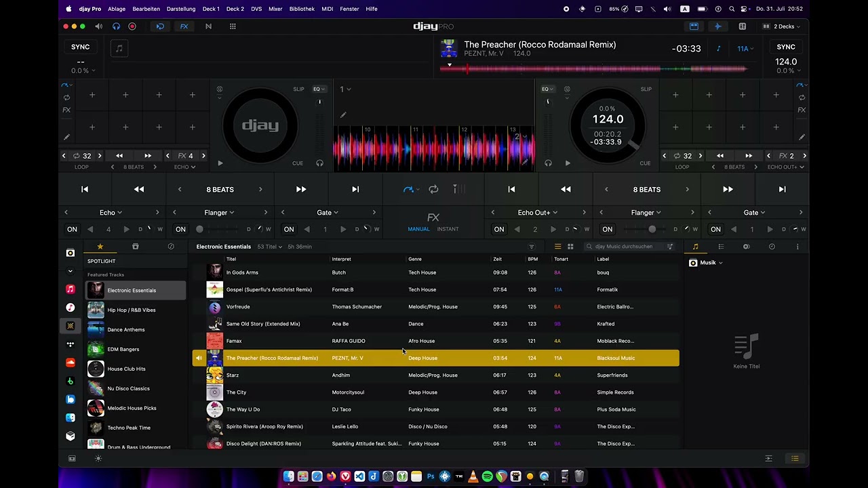868x488 pixels.
Task: Click the right deck loop pad mode icon
Action: [x=802, y=98]
